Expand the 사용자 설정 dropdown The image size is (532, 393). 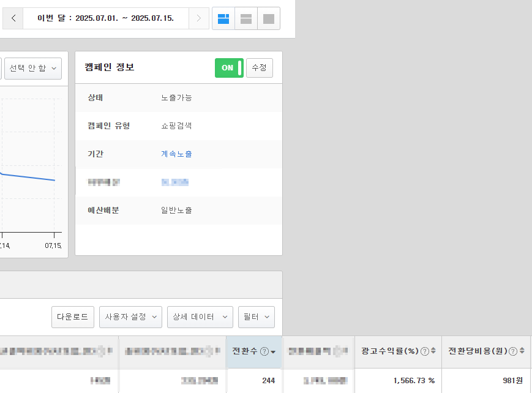point(130,317)
